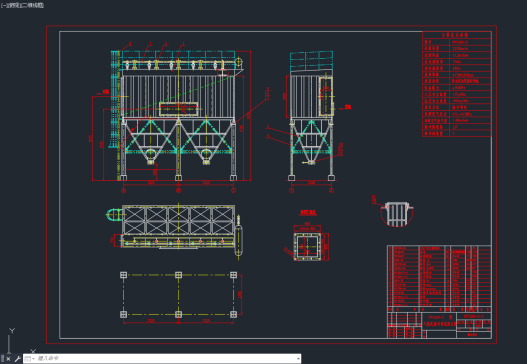
Task: Close the command line window
Action: point(8,359)
